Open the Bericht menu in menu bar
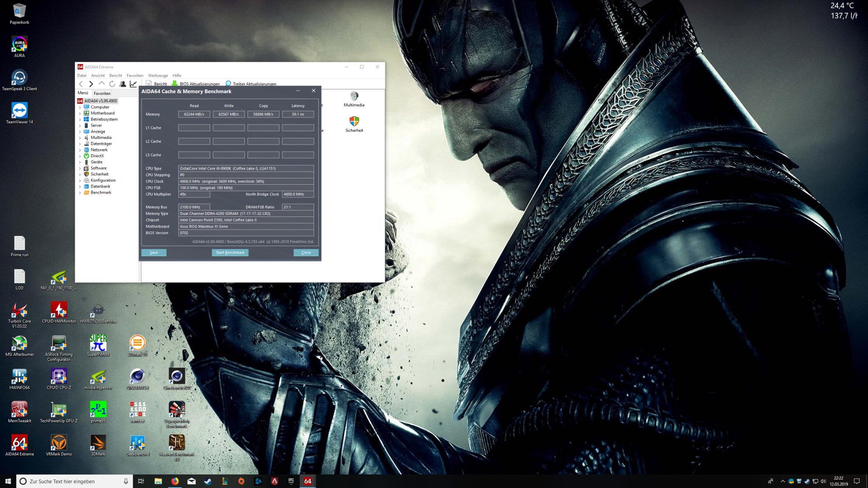This screenshot has width=868, height=488. pos(116,75)
